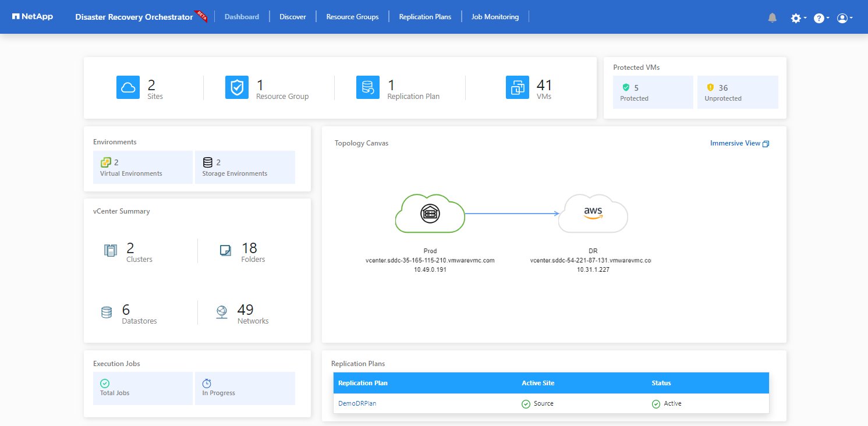Click the 10.31.1.227 IP address

click(592, 269)
